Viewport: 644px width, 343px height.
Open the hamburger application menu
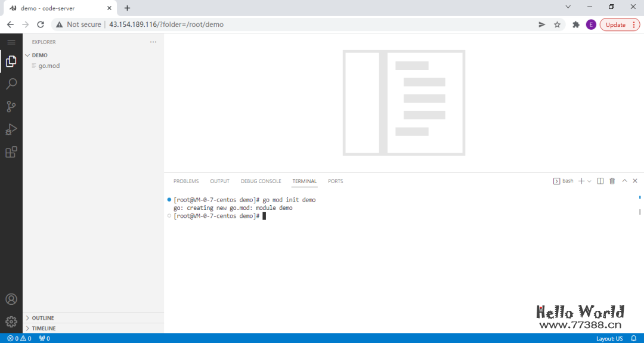pyautogui.click(x=11, y=42)
